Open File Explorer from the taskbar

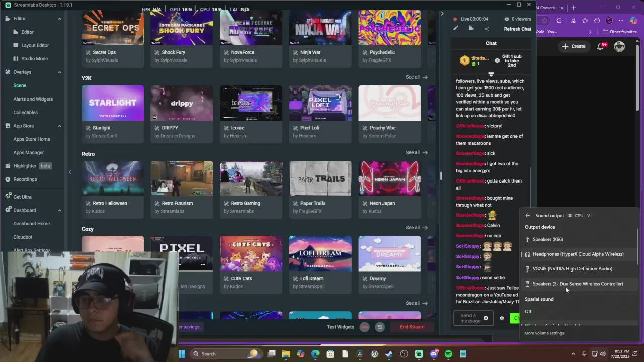(x=286, y=354)
